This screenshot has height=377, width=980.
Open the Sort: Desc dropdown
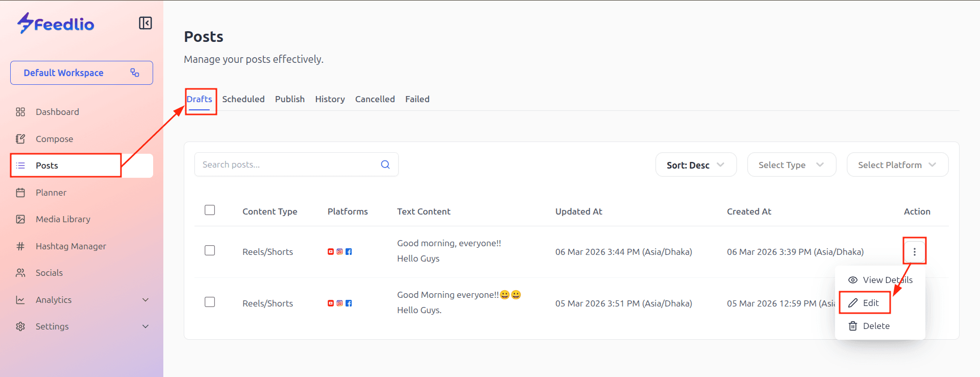tap(695, 165)
